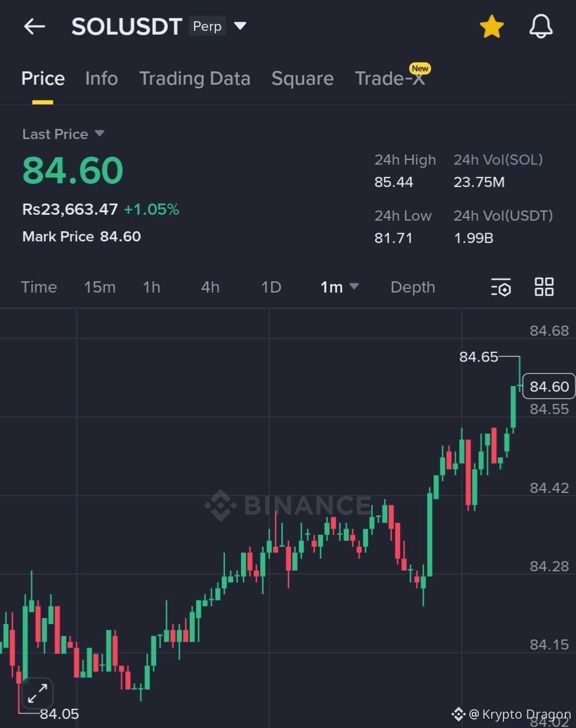This screenshot has height=728, width=576.
Task: Tap the Mark Price 84.60 line
Action: (82, 237)
